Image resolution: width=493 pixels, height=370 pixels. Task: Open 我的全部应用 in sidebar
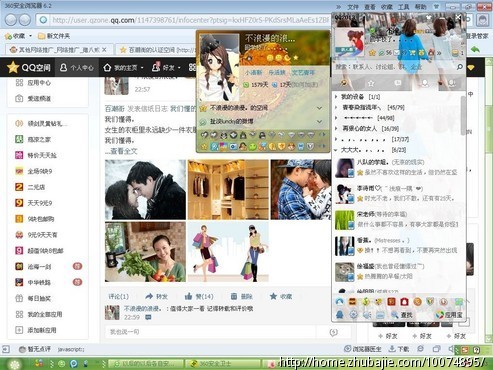(x=38, y=314)
